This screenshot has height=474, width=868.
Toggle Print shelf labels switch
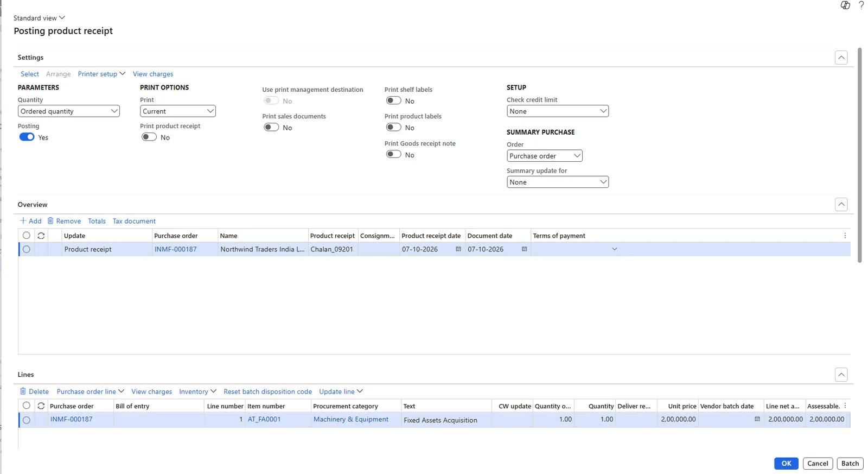[x=393, y=100]
